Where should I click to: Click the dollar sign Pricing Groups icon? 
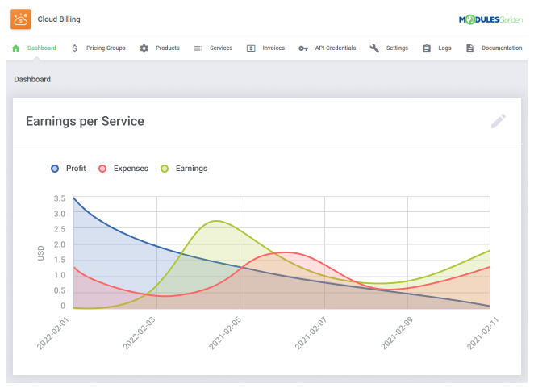(x=74, y=48)
